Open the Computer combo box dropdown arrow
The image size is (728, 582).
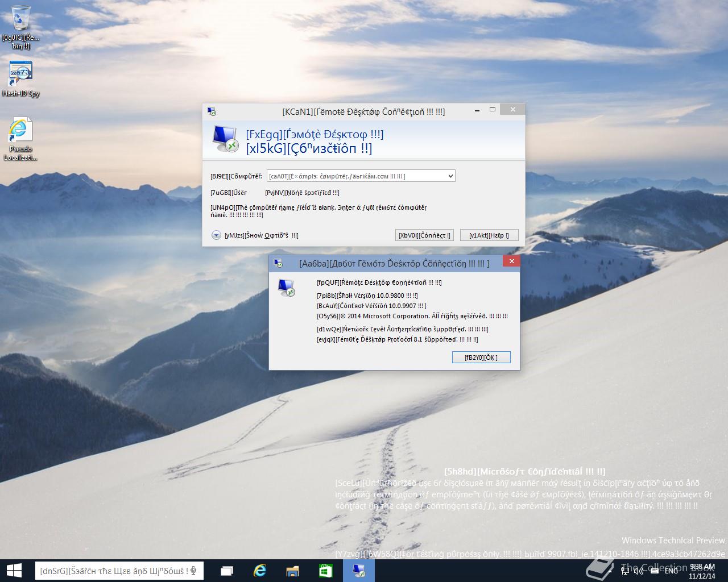tap(450, 176)
